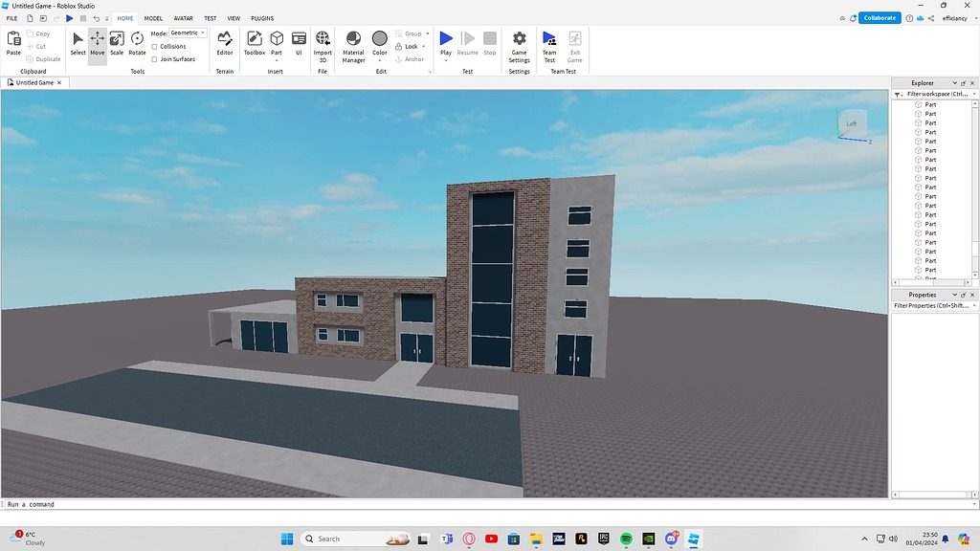Screen dimensions: 980x551
Task: Click the view orientation cube showing Left
Action: point(852,123)
